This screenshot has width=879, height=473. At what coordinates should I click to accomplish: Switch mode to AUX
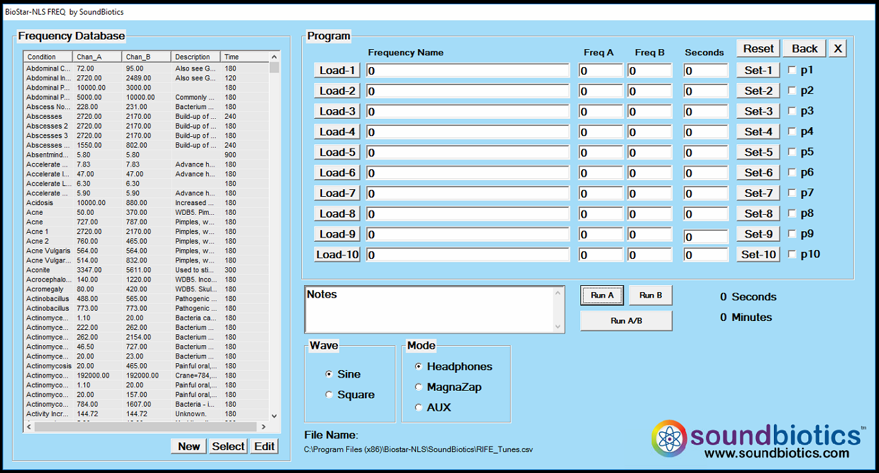point(419,407)
